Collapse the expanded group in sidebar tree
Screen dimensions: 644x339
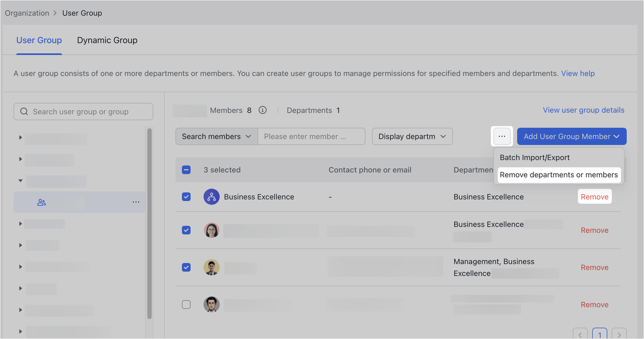(x=21, y=181)
